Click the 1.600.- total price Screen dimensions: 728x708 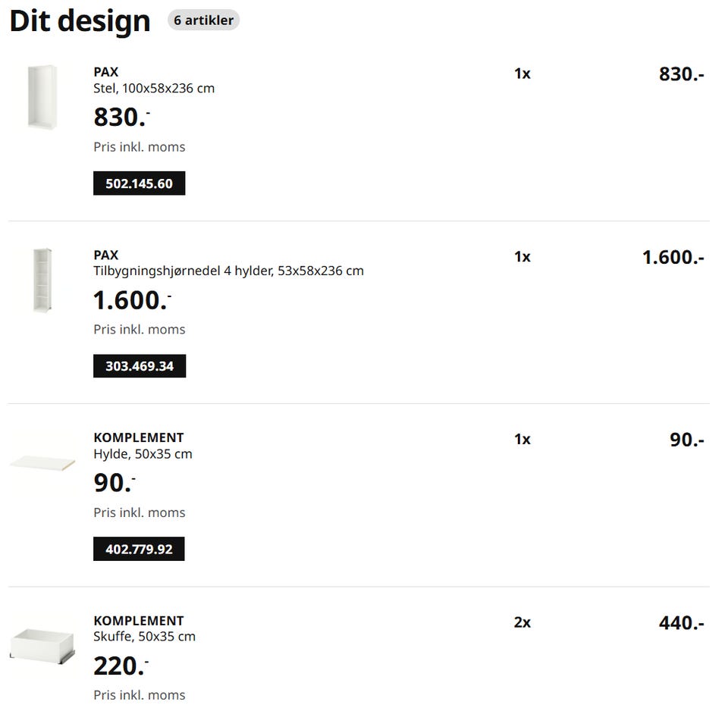pyautogui.click(x=673, y=257)
